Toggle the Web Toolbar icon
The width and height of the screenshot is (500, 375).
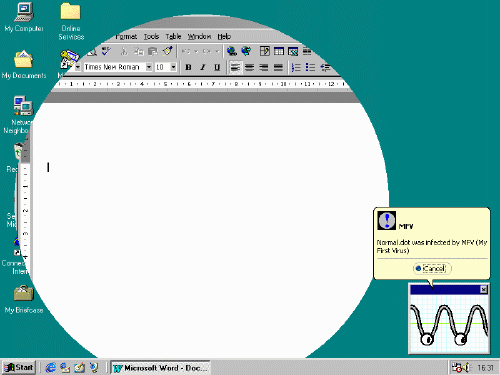coord(246,51)
